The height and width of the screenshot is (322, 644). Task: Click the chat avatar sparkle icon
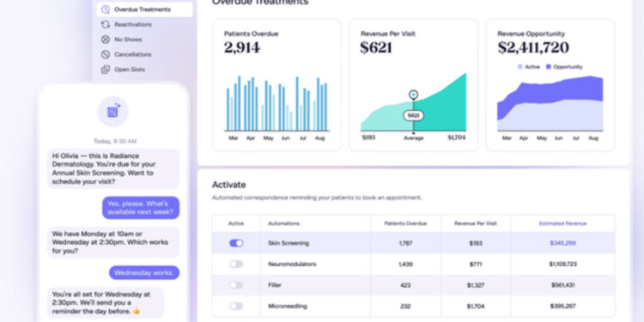(113, 112)
